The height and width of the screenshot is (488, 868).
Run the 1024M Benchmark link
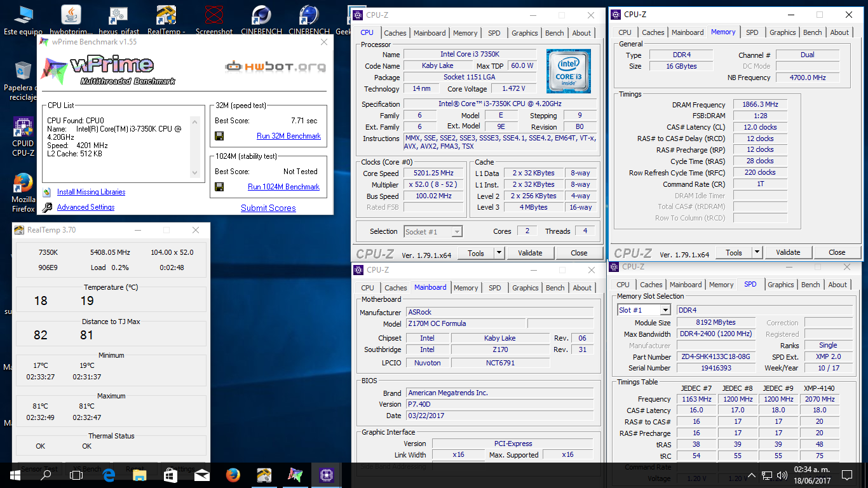tap(283, 187)
